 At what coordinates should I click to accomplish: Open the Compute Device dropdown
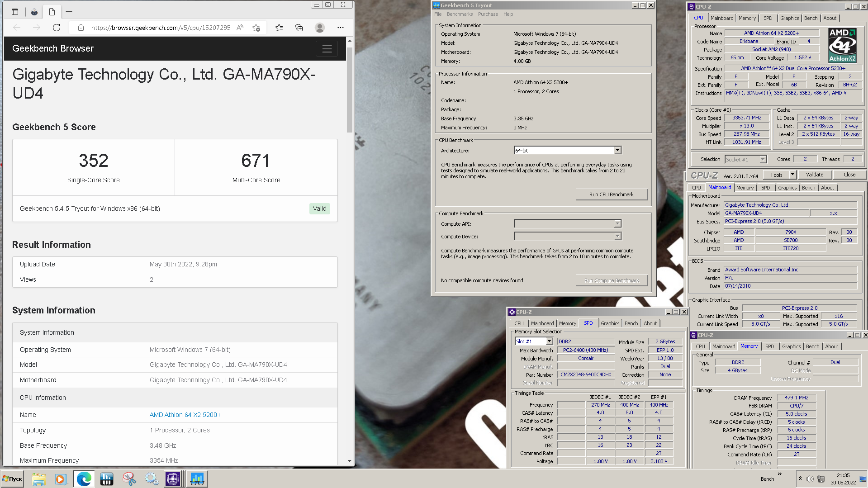617,237
